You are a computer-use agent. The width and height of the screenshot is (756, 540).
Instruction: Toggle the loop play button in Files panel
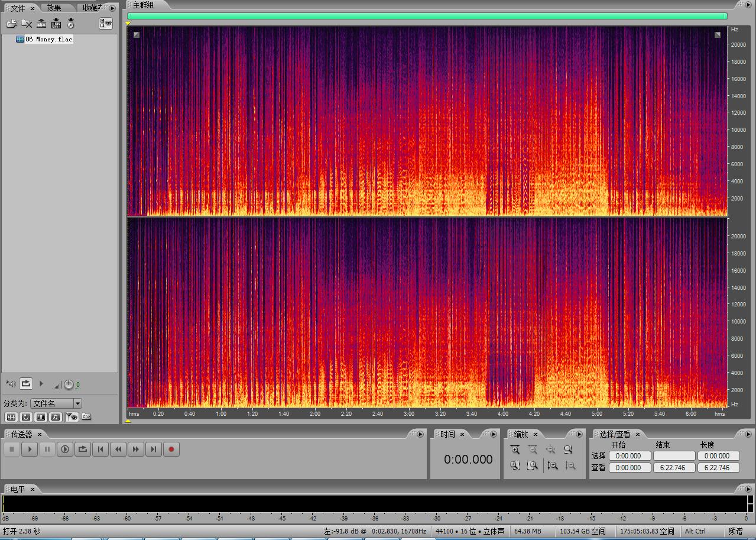[x=26, y=384]
